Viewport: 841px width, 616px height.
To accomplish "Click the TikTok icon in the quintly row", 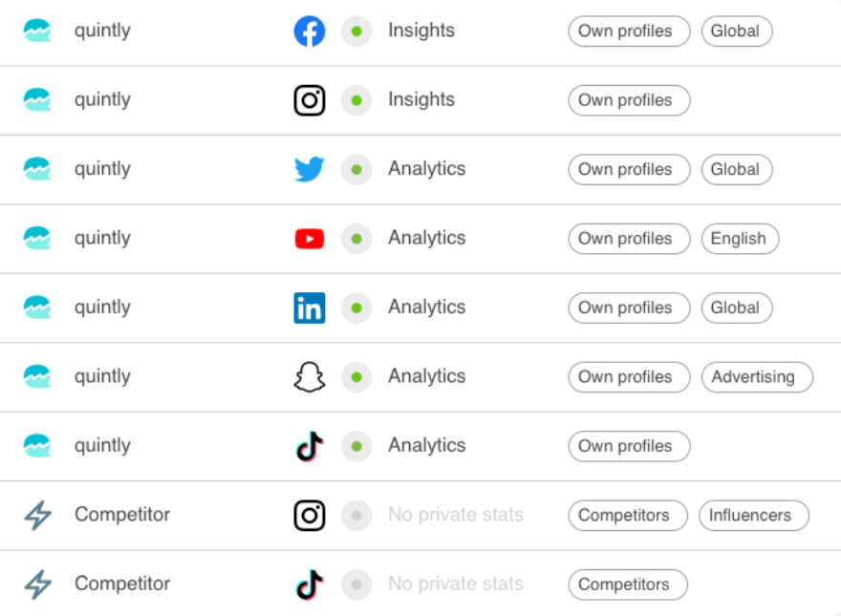I will (x=309, y=446).
